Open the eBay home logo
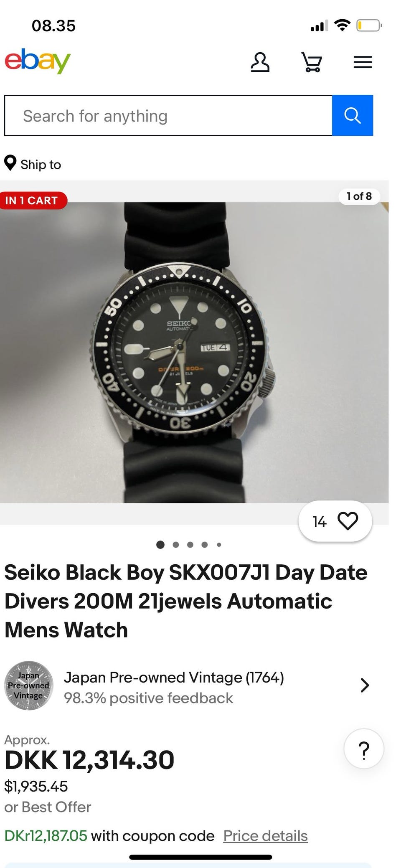 (x=38, y=62)
